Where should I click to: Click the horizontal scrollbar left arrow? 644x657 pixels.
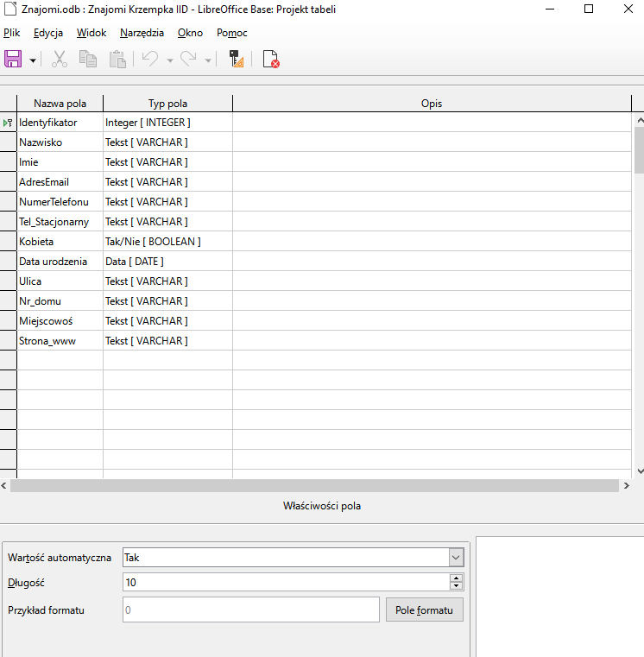pyautogui.click(x=3, y=485)
